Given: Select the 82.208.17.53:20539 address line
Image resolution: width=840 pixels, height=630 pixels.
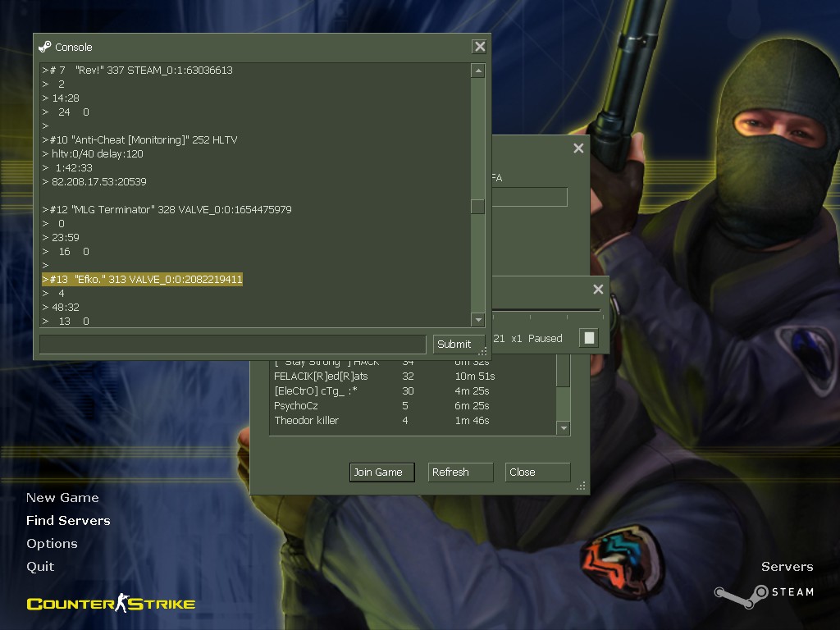Looking at the screenshot, I should pyautogui.click(x=94, y=181).
